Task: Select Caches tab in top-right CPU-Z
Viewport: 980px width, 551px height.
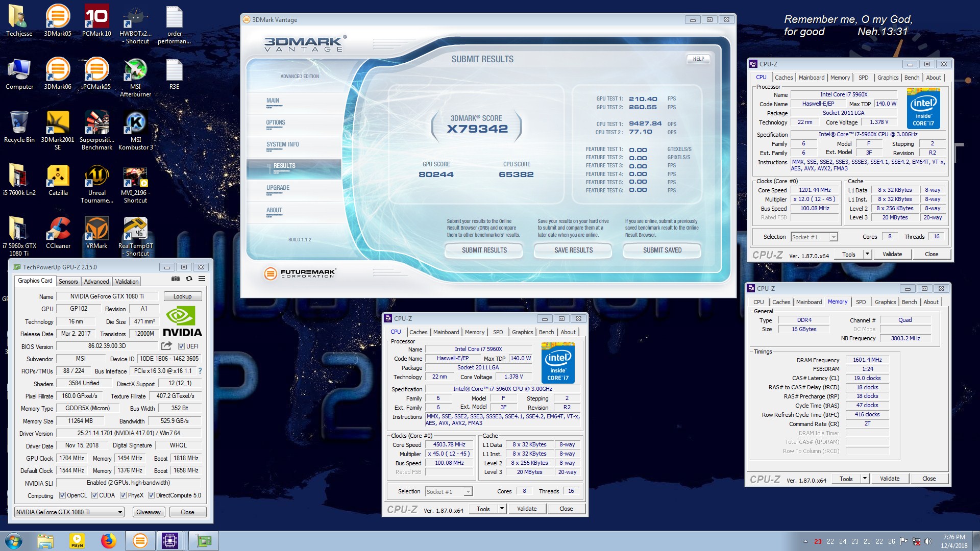Action: click(x=783, y=78)
